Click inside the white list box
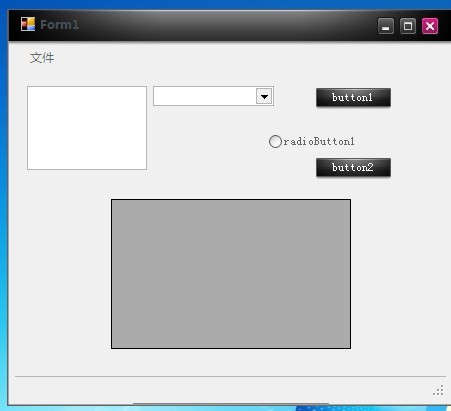Viewport: 451px width, 411px height. (87, 128)
